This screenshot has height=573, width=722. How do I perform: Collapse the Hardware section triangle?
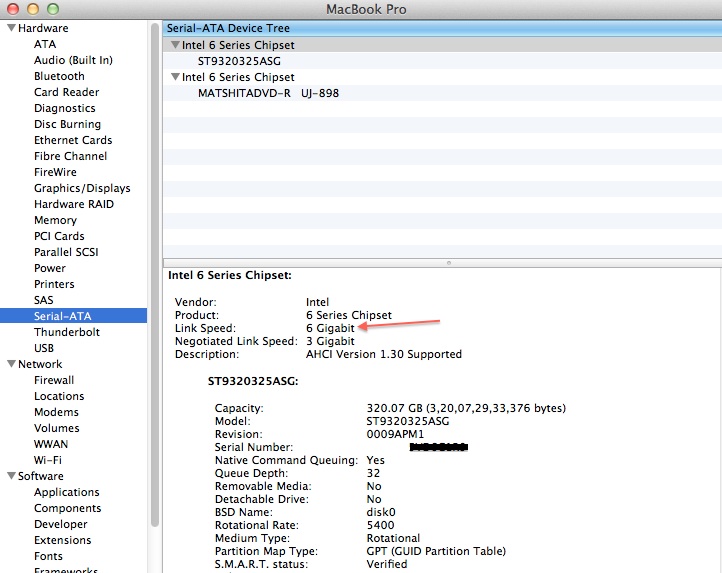[12, 28]
